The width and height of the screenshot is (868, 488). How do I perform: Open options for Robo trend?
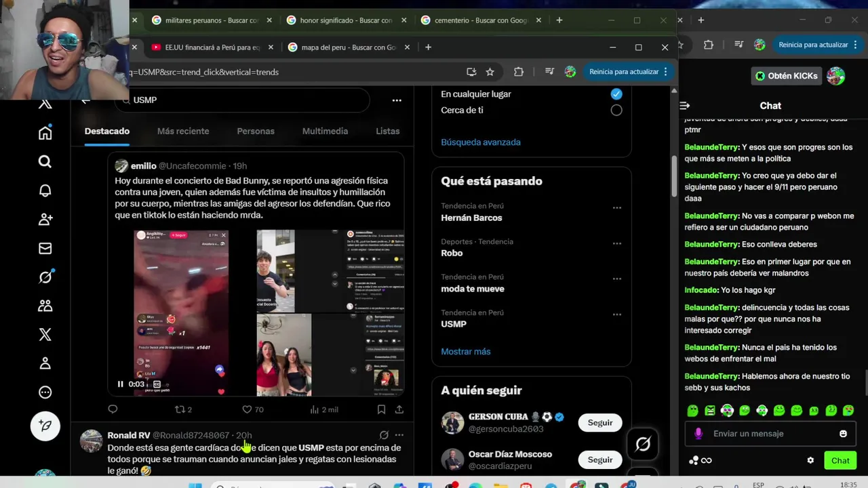click(616, 243)
